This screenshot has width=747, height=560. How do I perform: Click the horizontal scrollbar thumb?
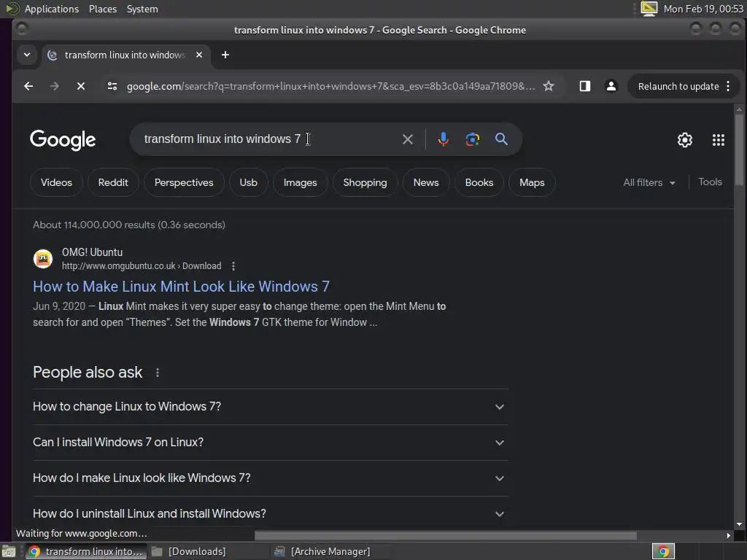[x=446, y=536]
